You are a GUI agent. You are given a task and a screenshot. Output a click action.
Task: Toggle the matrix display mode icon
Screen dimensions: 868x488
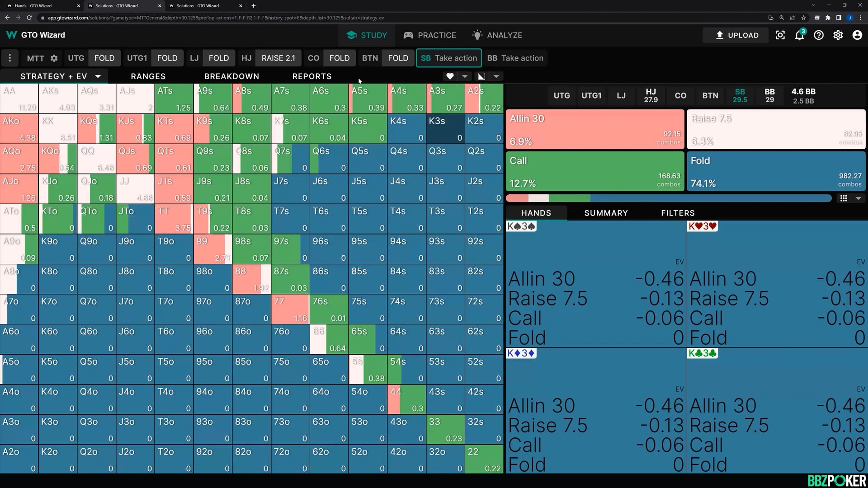pos(481,76)
